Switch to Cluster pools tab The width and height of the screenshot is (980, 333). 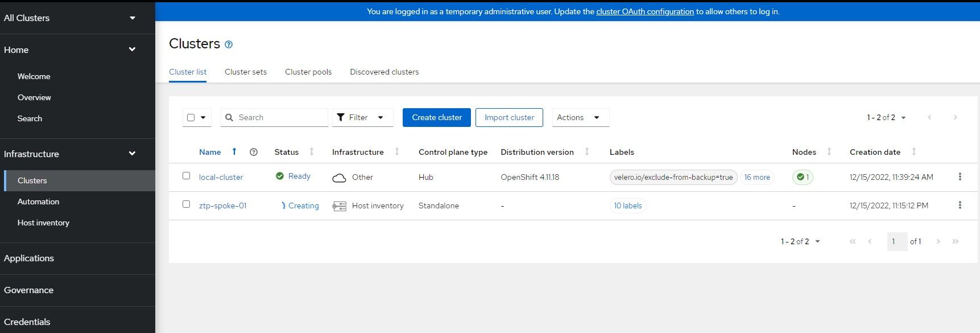[308, 72]
